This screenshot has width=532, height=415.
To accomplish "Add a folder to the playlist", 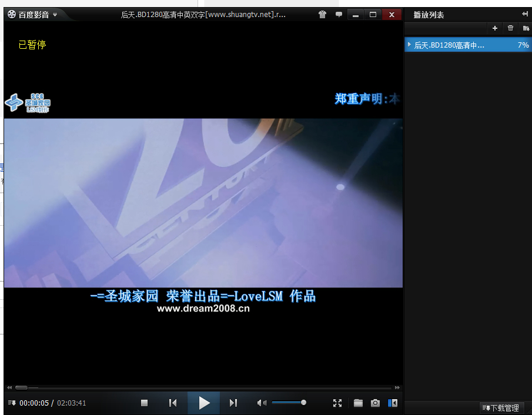I will coord(526,28).
